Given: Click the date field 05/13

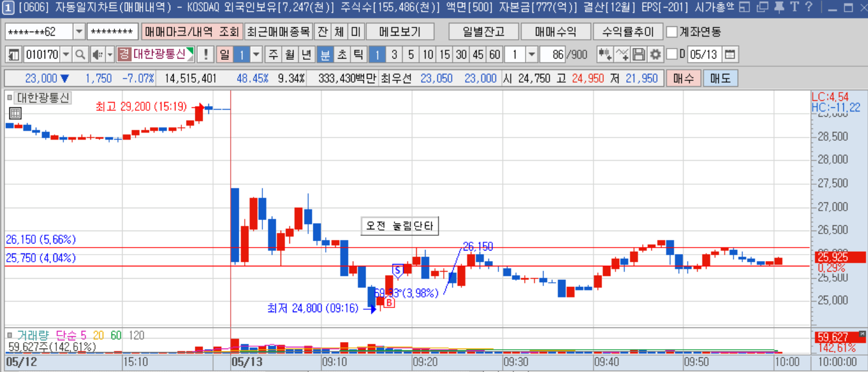Looking at the screenshot, I should click(704, 55).
